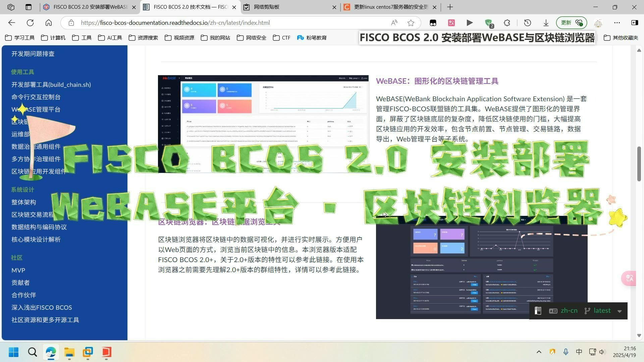
Task: Open taskbar search
Action: [x=33, y=352]
